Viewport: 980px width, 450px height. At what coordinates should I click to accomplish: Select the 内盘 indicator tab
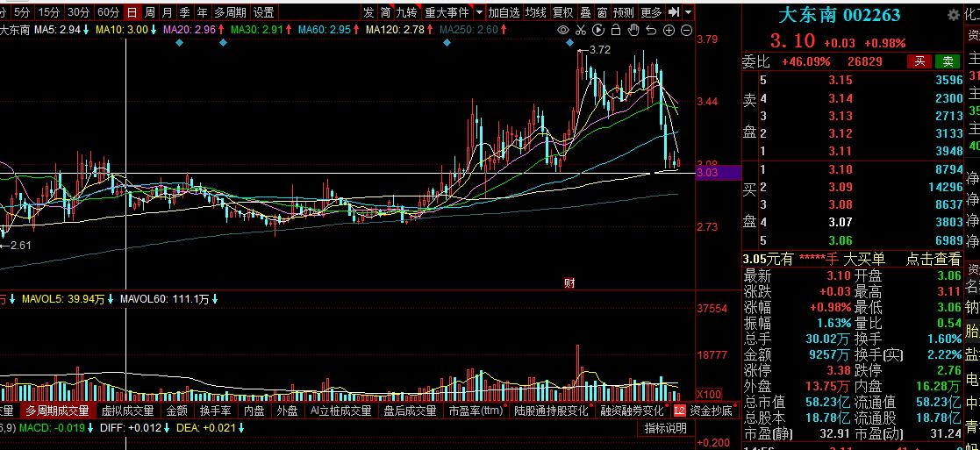click(254, 411)
